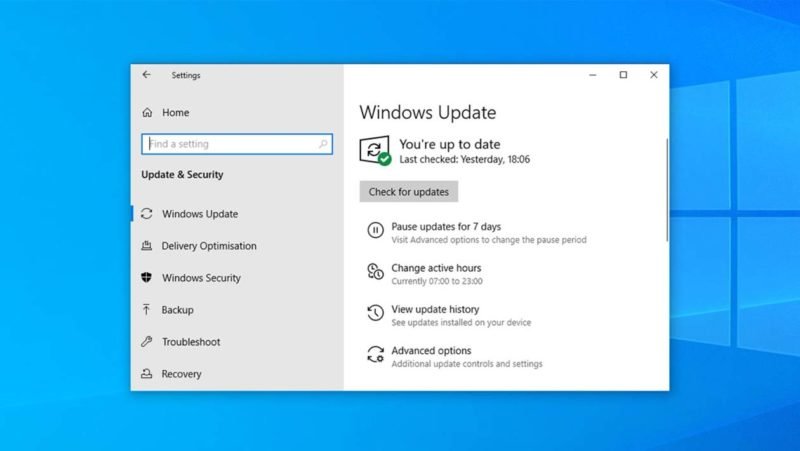Click Visit Advanced options pause period text

[489, 240]
